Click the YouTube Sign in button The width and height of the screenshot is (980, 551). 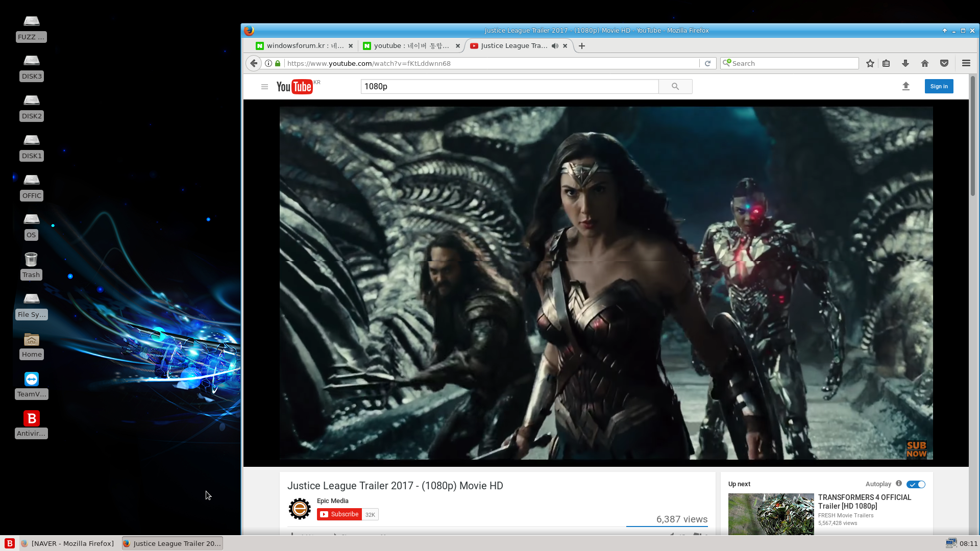click(x=939, y=86)
